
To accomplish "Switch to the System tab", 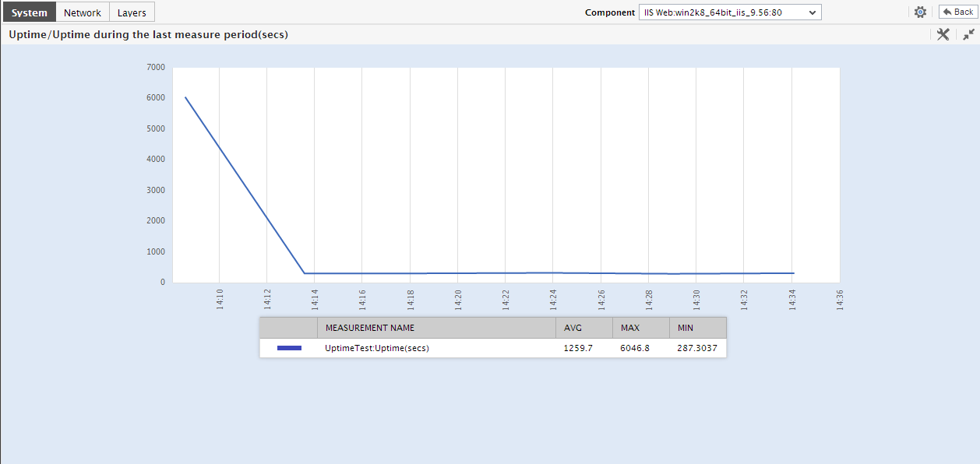I will pos(28,12).
